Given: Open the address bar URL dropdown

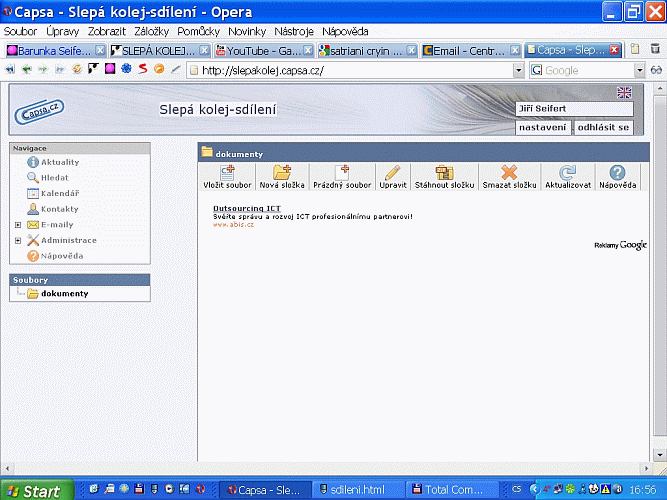Looking at the screenshot, I should [x=518, y=71].
